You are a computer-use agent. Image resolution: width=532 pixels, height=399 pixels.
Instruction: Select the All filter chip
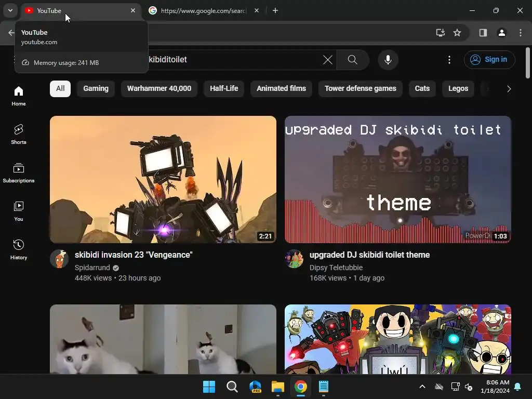click(60, 88)
